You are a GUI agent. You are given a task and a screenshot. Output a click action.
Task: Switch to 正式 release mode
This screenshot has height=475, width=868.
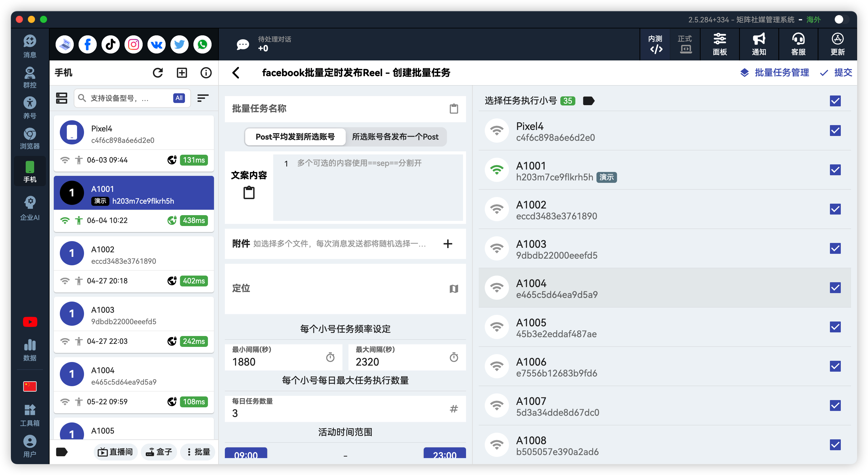point(685,44)
